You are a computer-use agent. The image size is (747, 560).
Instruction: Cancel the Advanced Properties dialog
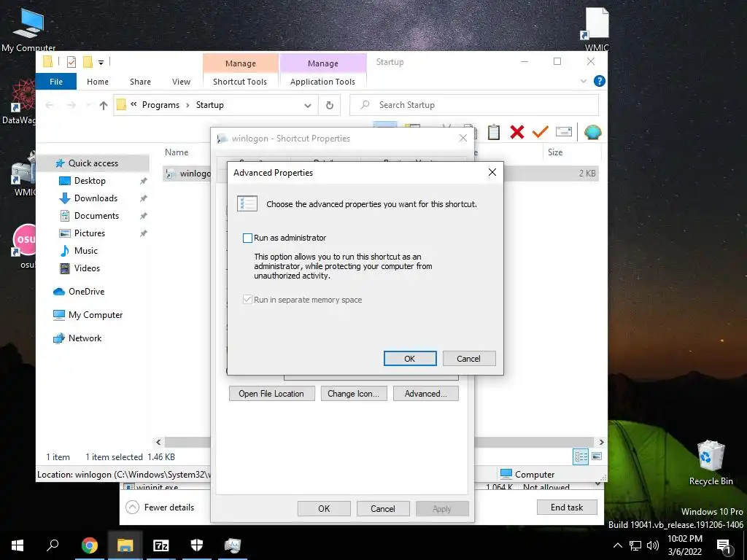pyautogui.click(x=469, y=359)
